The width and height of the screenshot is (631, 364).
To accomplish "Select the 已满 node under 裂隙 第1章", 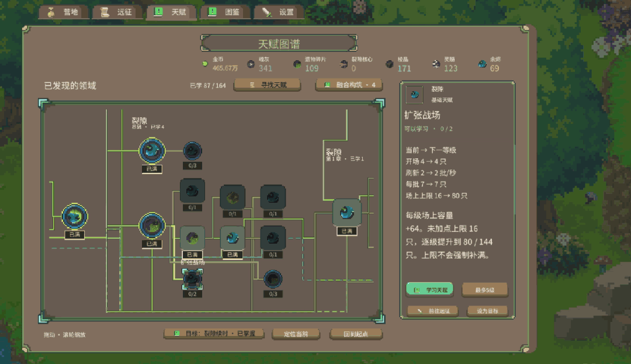I will (x=347, y=212).
